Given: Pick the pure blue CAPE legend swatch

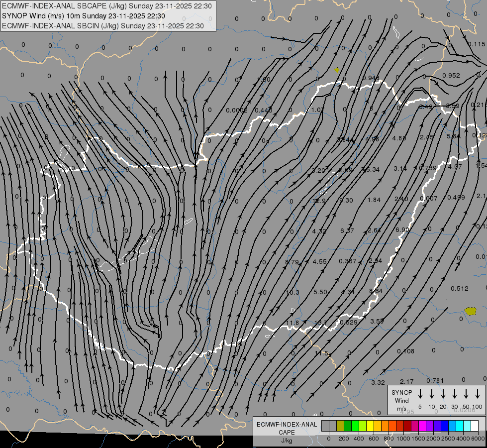Looking at the screenshot, I should coord(445,426).
